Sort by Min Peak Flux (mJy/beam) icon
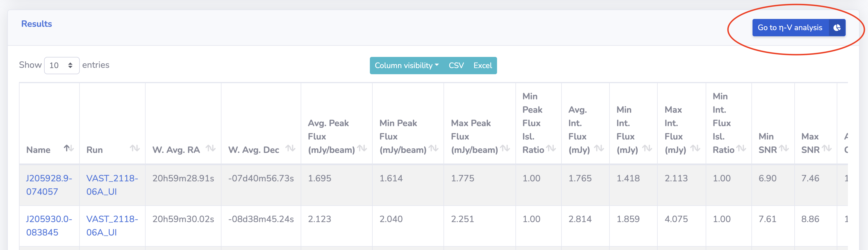This screenshot has width=868, height=250. click(x=433, y=148)
